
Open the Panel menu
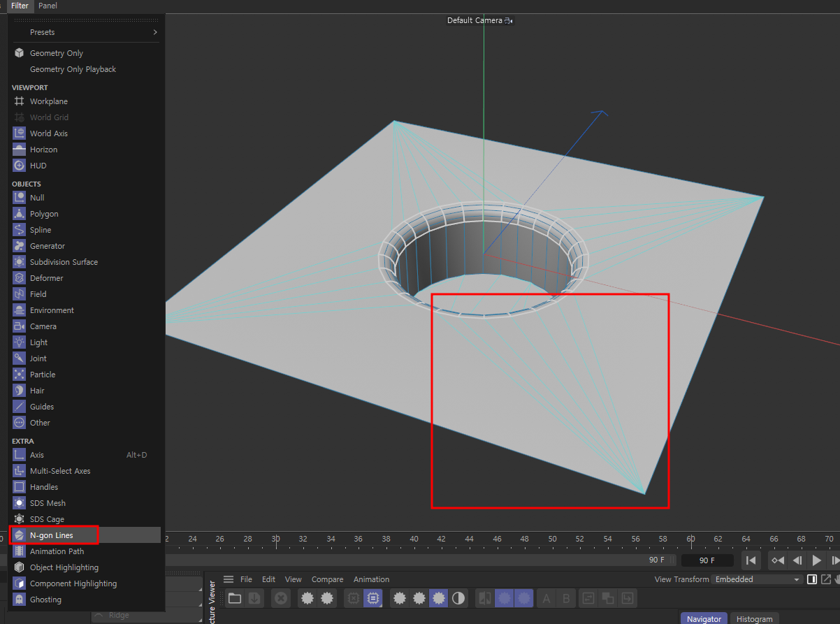point(48,6)
